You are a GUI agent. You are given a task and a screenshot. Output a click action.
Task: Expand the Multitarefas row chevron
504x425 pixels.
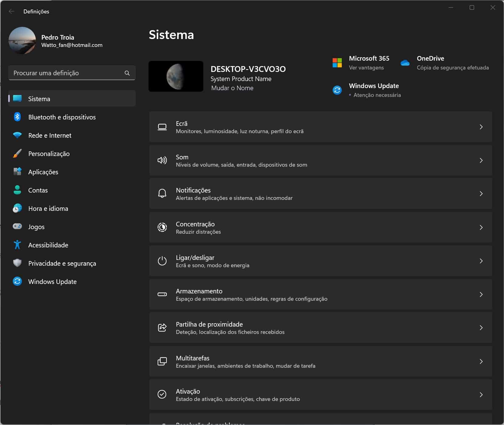(481, 361)
